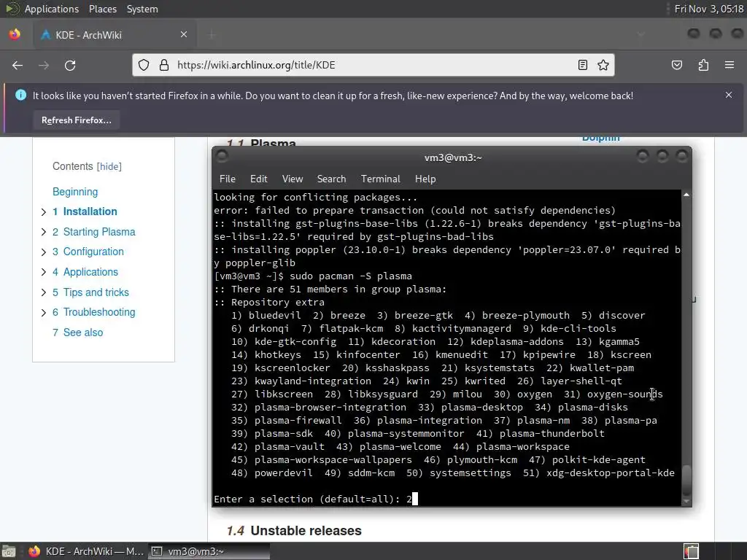The image size is (747, 560).
Task: Click the Refresh Firefox… button
Action: (x=76, y=120)
